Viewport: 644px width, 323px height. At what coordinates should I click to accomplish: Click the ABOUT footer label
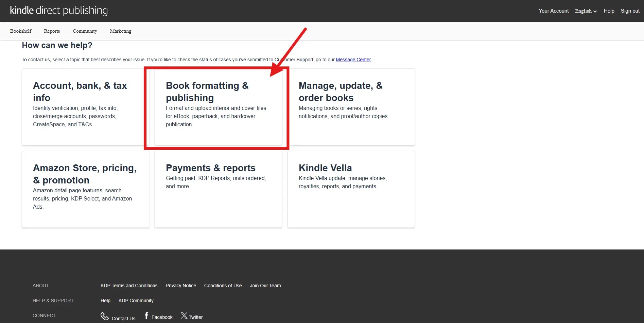(41, 286)
